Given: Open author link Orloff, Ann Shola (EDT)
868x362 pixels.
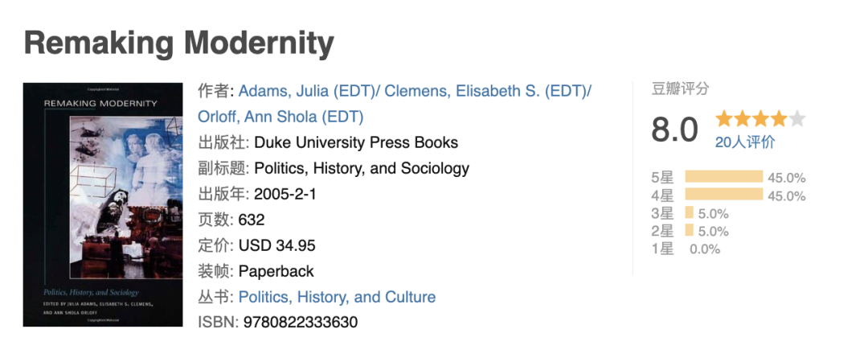Looking at the screenshot, I should [x=280, y=117].
